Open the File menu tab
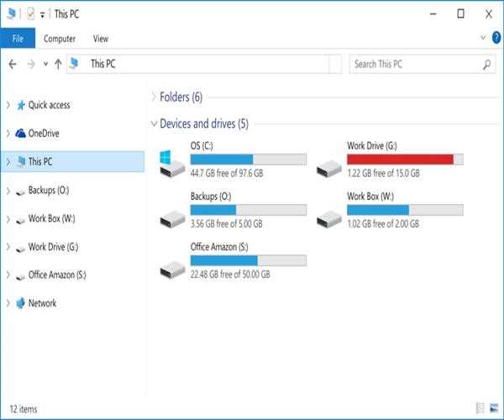504x420 pixels. [x=18, y=39]
